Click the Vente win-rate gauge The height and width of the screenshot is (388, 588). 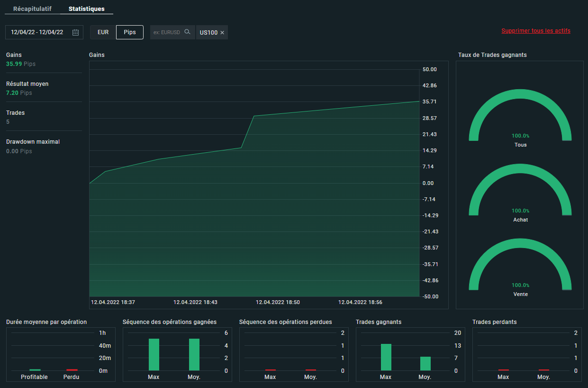[x=520, y=266]
